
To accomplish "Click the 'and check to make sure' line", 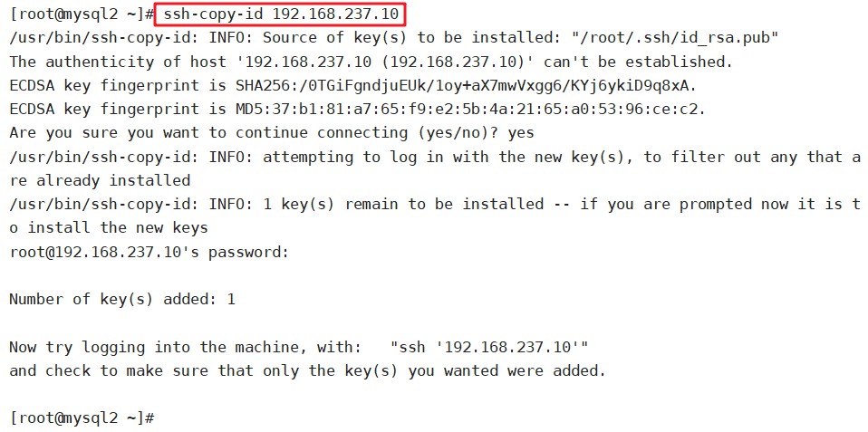I will point(307,371).
